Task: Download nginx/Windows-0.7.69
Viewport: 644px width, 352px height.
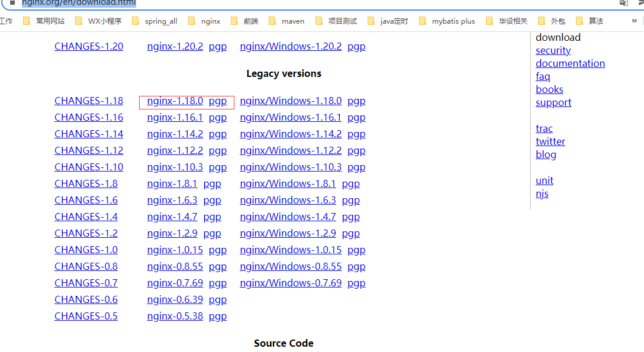Action: 291,283
